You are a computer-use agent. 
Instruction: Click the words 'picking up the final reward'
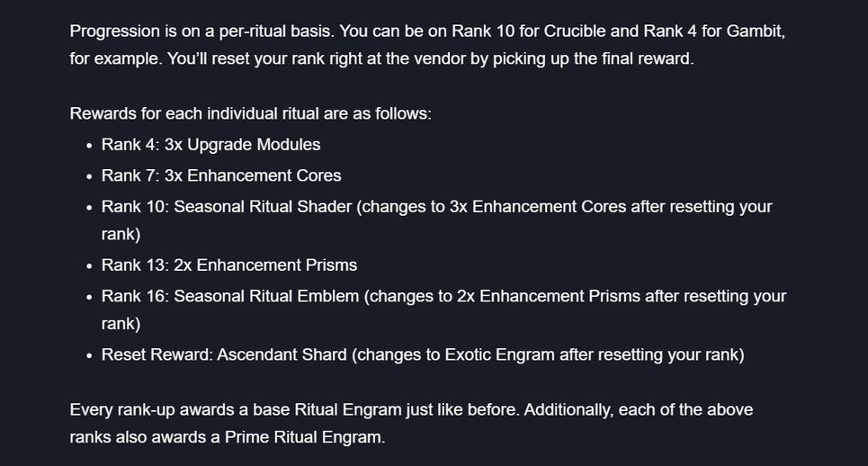tap(593, 58)
